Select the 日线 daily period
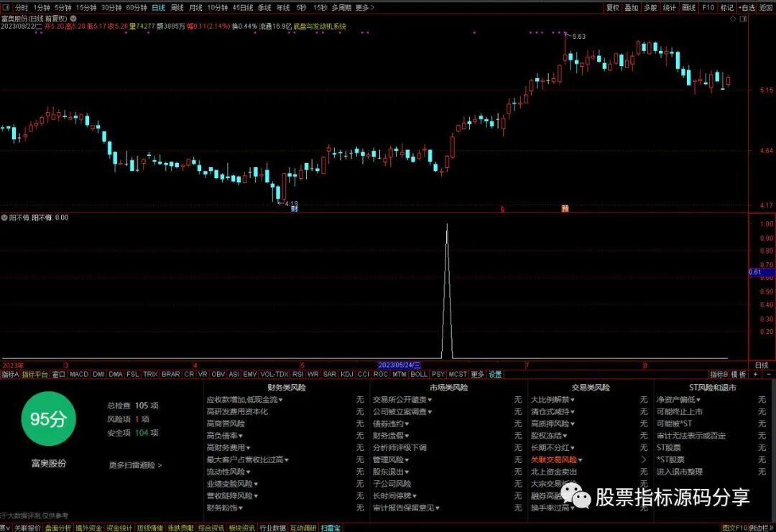 point(158,7)
